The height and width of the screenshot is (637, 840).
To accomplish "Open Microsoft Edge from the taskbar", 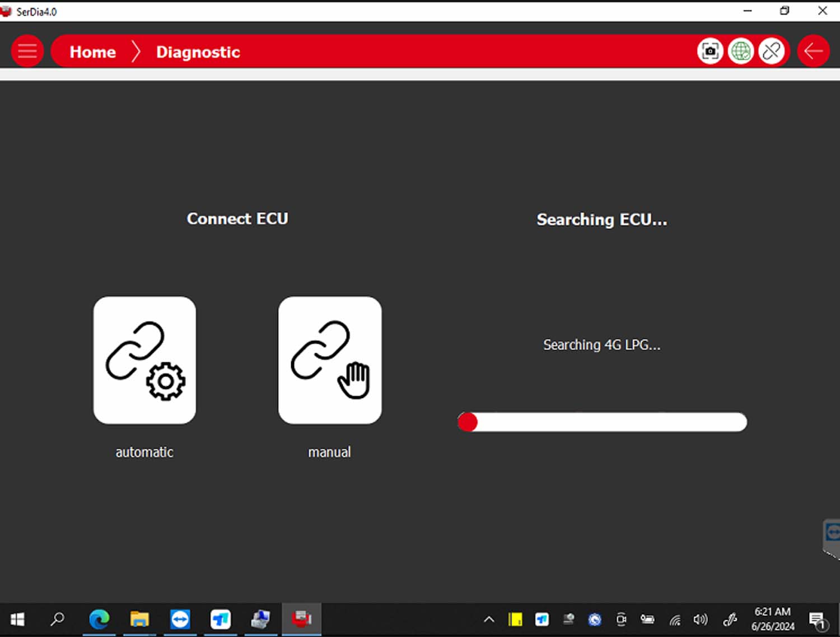I will click(x=99, y=619).
